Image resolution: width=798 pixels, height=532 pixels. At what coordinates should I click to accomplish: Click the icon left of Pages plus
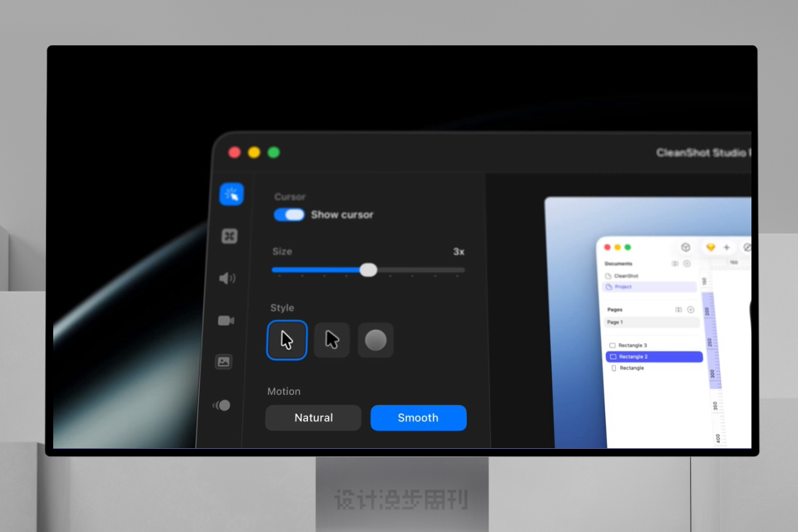[678, 310]
